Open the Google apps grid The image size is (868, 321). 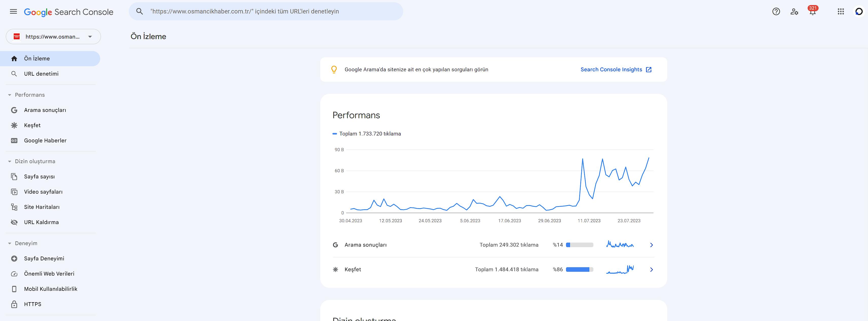coord(841,11)
